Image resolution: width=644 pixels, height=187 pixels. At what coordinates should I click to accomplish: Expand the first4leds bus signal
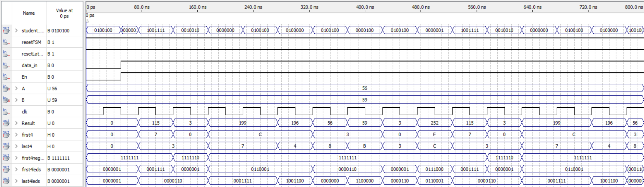(16, 170)
